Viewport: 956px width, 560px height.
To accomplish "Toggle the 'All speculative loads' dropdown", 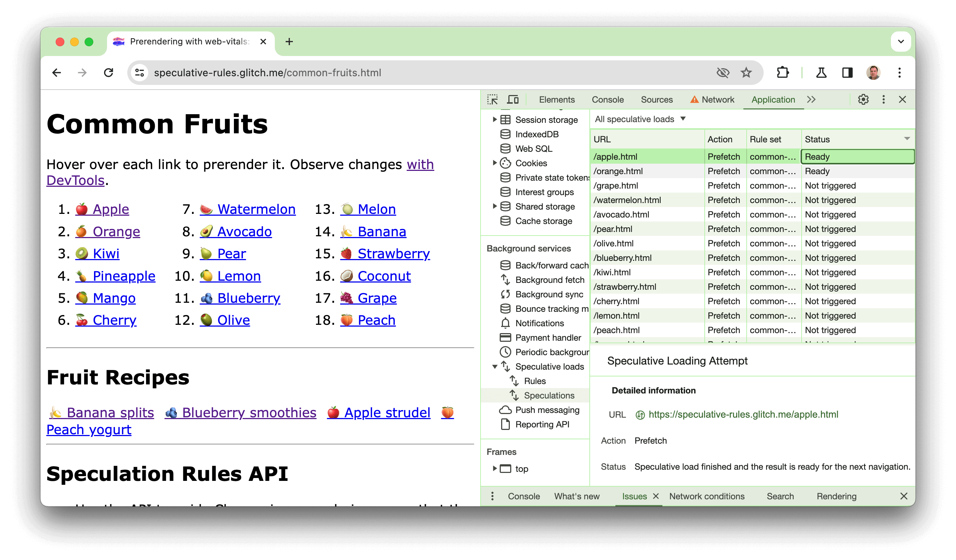I will pos(639,119).
